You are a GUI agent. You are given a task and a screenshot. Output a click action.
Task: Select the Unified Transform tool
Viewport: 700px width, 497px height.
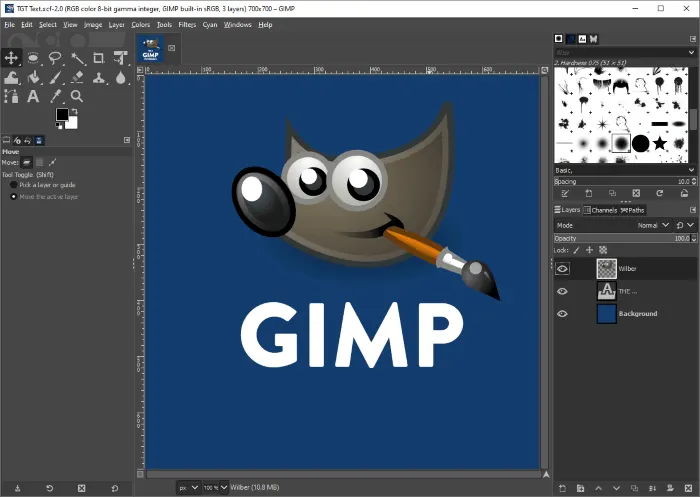coord(121,58)
